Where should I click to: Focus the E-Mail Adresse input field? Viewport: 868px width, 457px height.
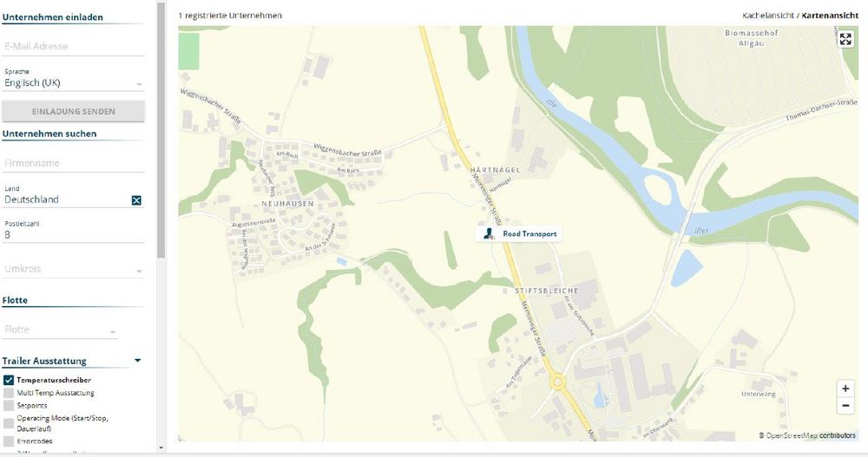(73, 47)
